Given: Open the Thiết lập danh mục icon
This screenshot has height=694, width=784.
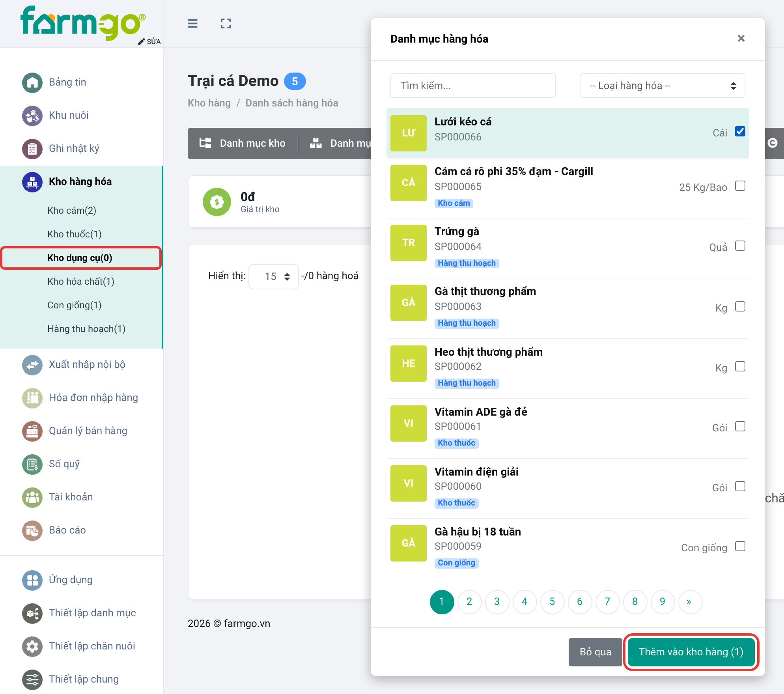Looking at the screenshot, I should pos(32,613).
